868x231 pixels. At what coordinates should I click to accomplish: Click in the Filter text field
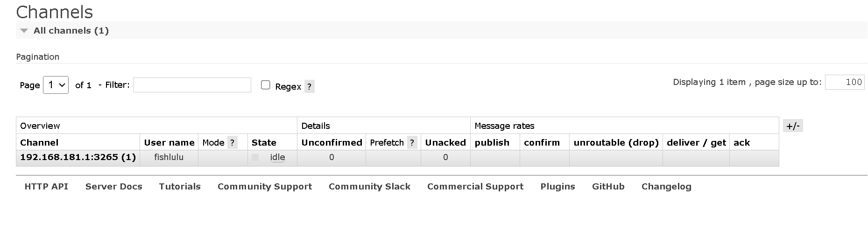pos(192,85)
